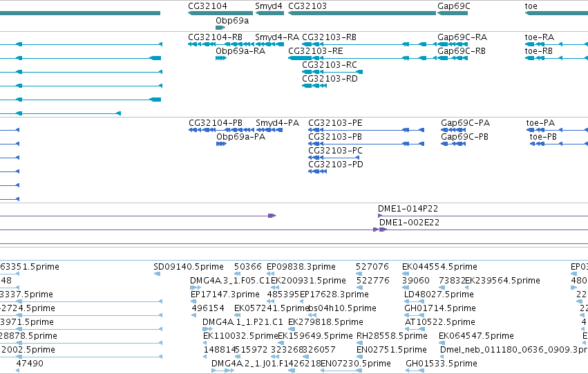Viewport: 588px width, 374px height.
Task: Open transcript CG32104-RB
Action: pos(215,37)
